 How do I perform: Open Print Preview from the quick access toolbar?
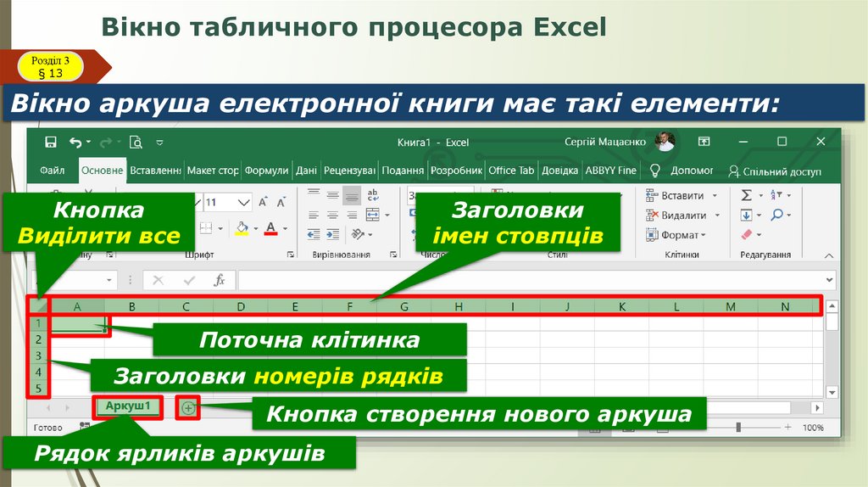136,143
